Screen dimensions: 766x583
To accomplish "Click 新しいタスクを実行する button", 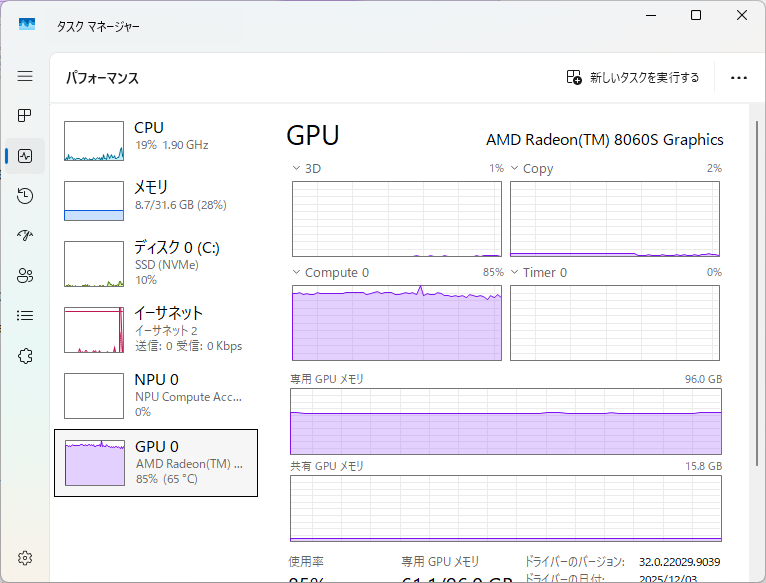I will (x=633, y=77).
